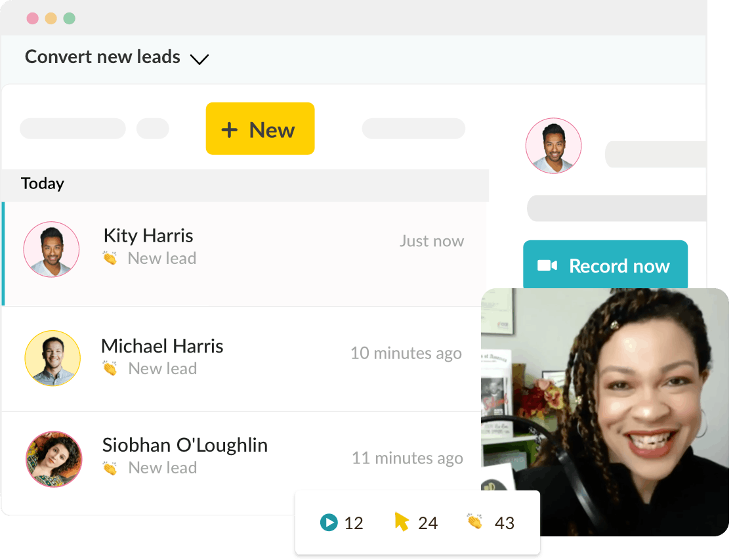The image size is (733, 560).
Task: Click New lead label under Kity Harris
Action: [x=162, y=258]
